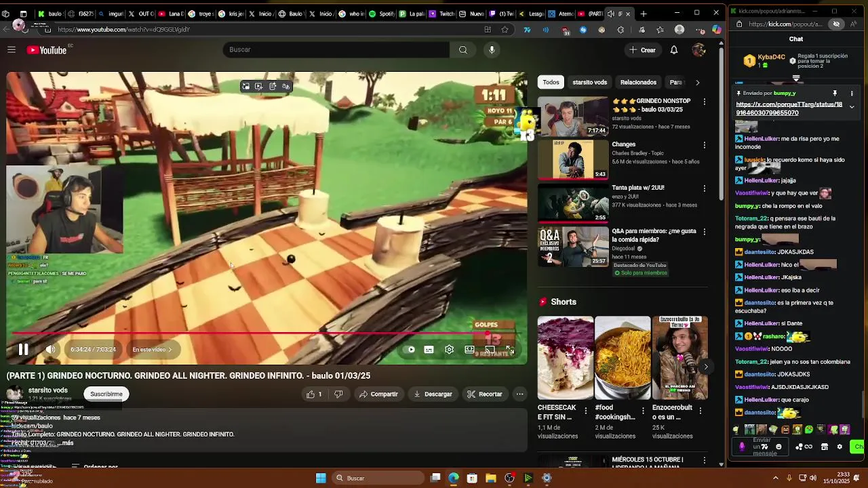Viewport: 868px width, 488px height.
Task: Collapse pinned message chevron in Kick chat
Action: [x=852, y=107]
